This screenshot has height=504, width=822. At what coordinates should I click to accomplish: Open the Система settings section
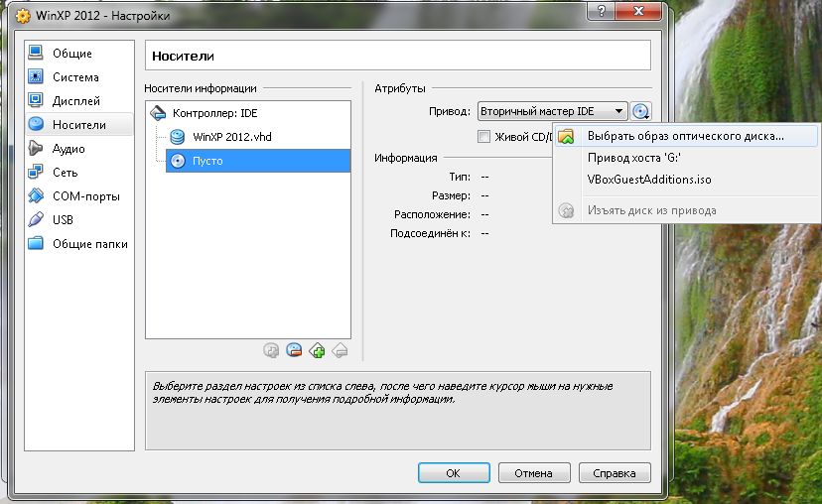(74, 77)
